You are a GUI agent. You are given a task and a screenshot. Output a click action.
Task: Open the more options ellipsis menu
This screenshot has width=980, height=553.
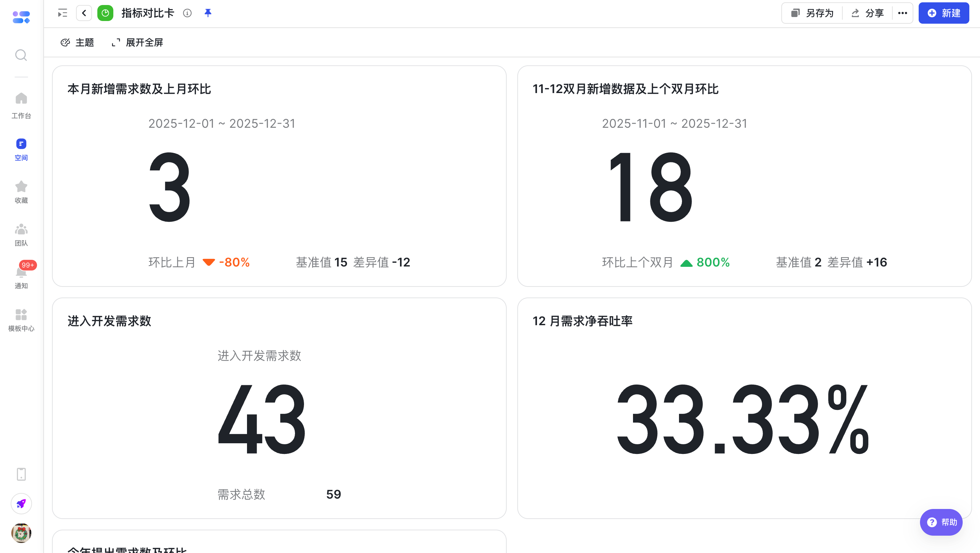pos(902,13)
